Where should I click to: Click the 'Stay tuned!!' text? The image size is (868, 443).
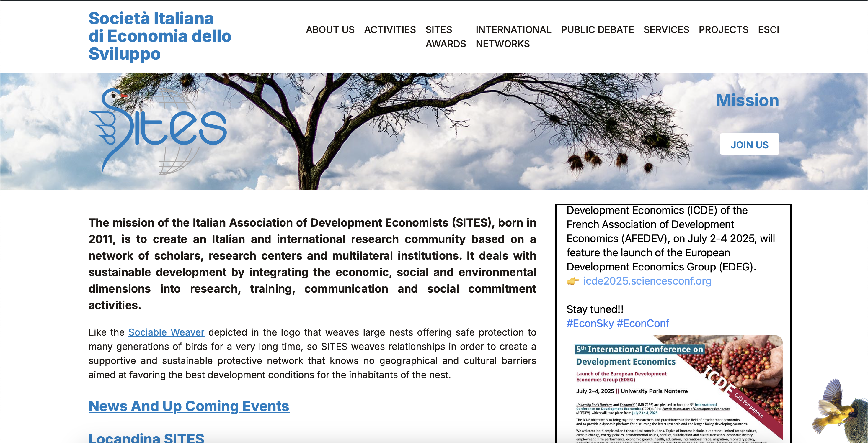[595, 309]
